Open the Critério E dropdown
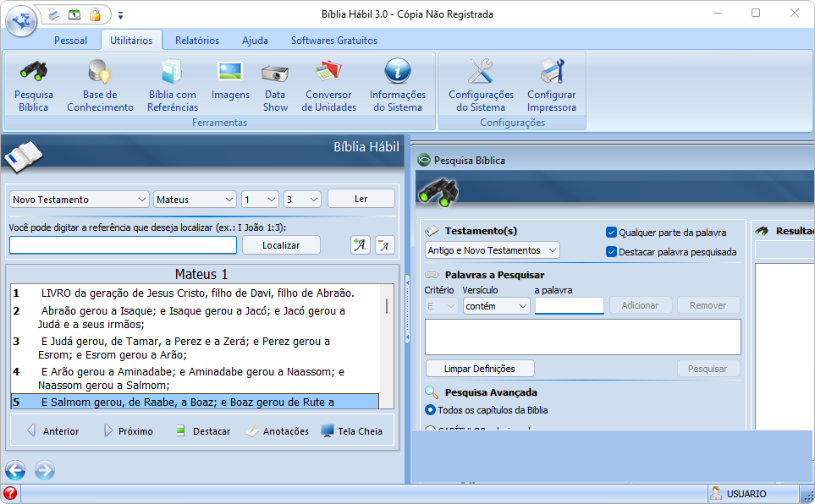Image resolution: width=815 pixels, height=504 pixels. click(441, 306)
